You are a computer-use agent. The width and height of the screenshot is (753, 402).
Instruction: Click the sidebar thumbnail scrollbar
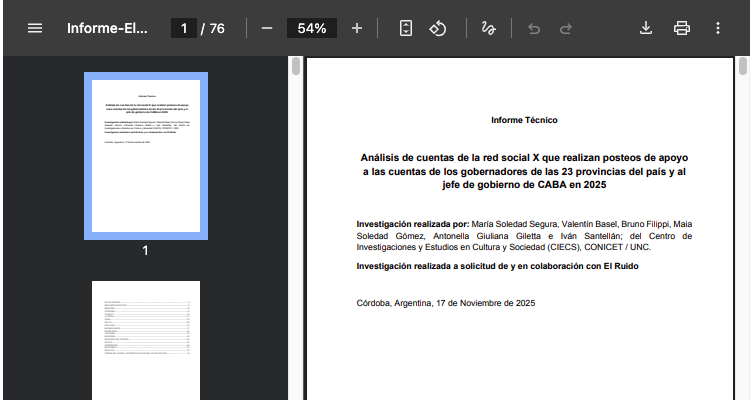(x=296, y=67)
